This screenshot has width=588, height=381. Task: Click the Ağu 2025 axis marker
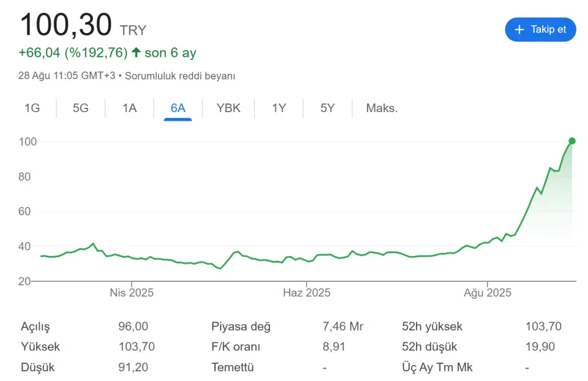(488, 293)
